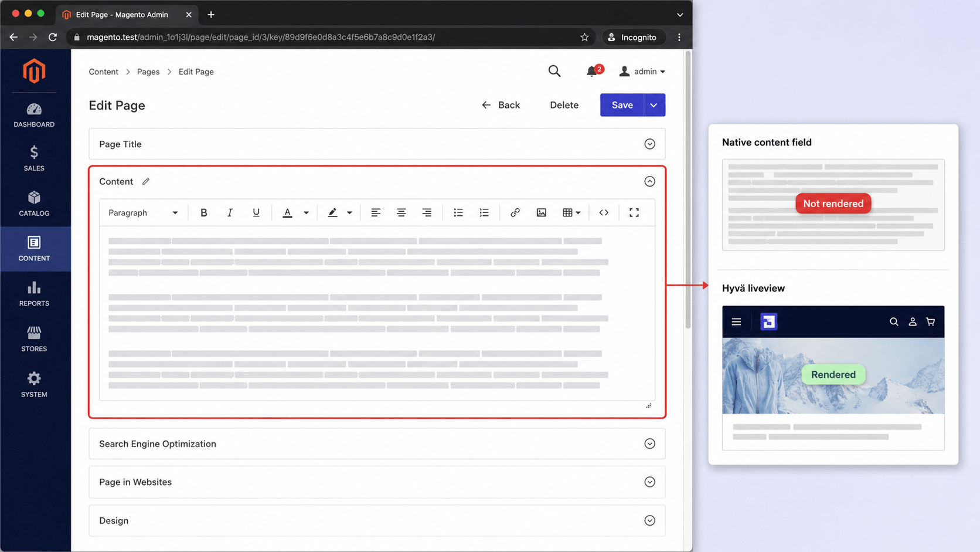Image resolution: width=980 pixels, height=552 pixels.
Task: Open the Reports menu
Action: [x=34, y=294]
